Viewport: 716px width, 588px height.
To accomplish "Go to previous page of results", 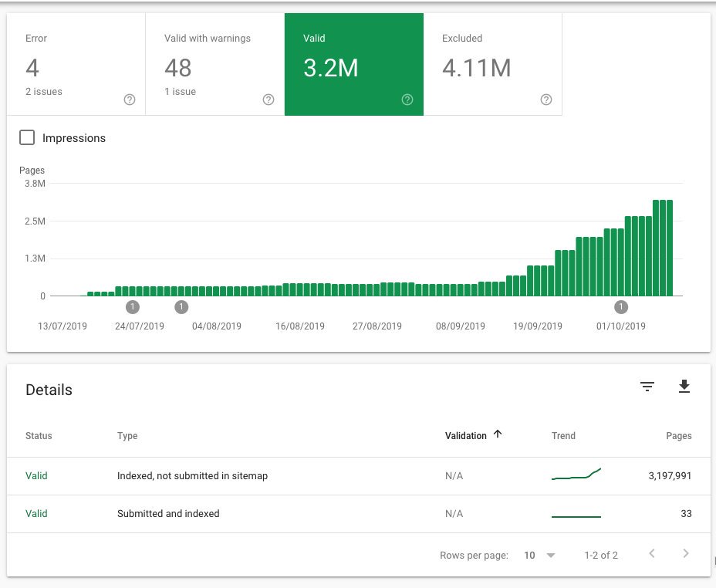I will (x=652, y=554).
